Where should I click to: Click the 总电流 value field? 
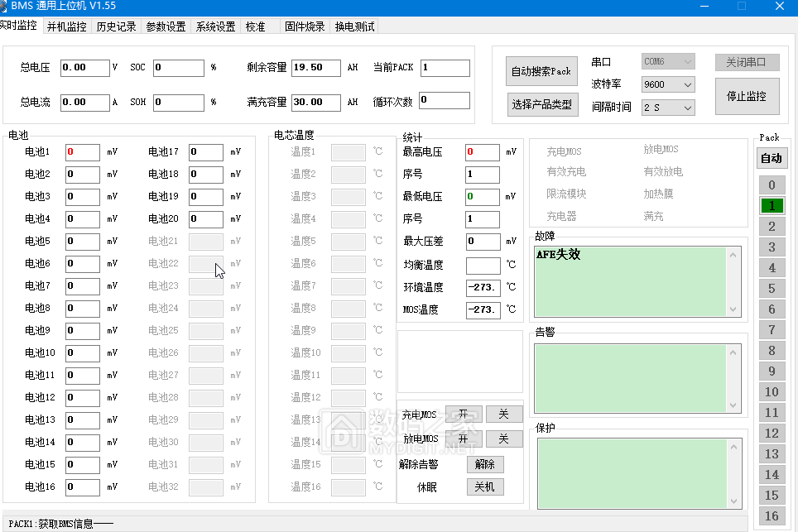coord(85,103)
